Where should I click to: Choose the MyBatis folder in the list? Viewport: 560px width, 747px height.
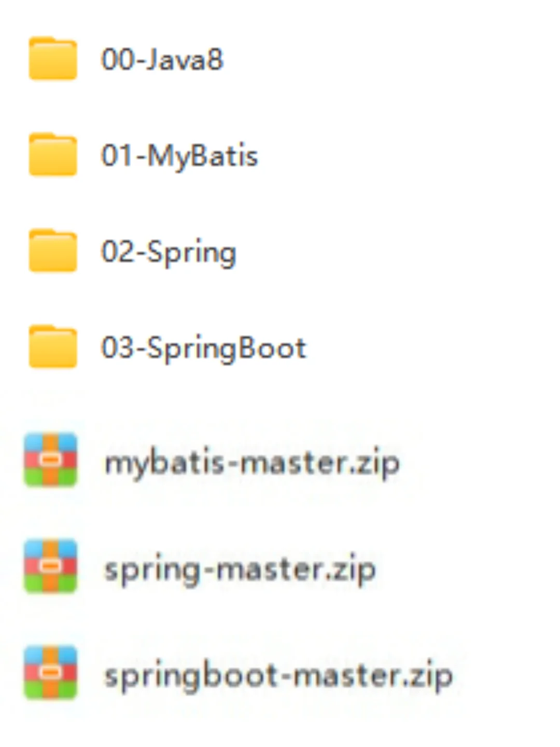point(143,155)
